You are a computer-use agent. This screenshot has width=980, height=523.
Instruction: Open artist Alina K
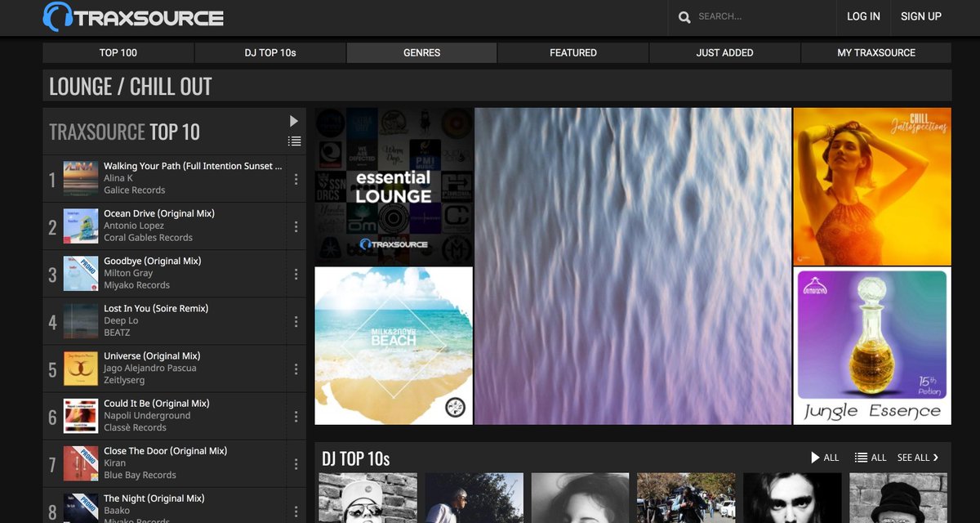(118, 178)
